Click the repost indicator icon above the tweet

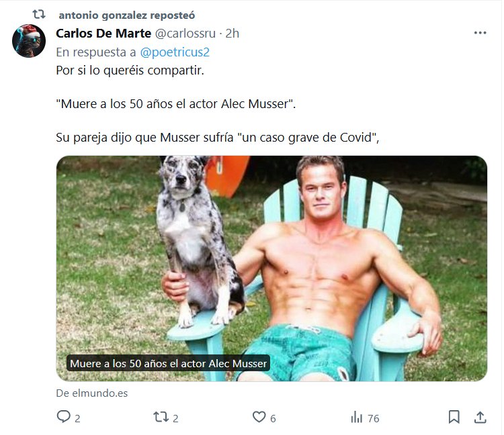pyautogui.click(x=40, y=14)
